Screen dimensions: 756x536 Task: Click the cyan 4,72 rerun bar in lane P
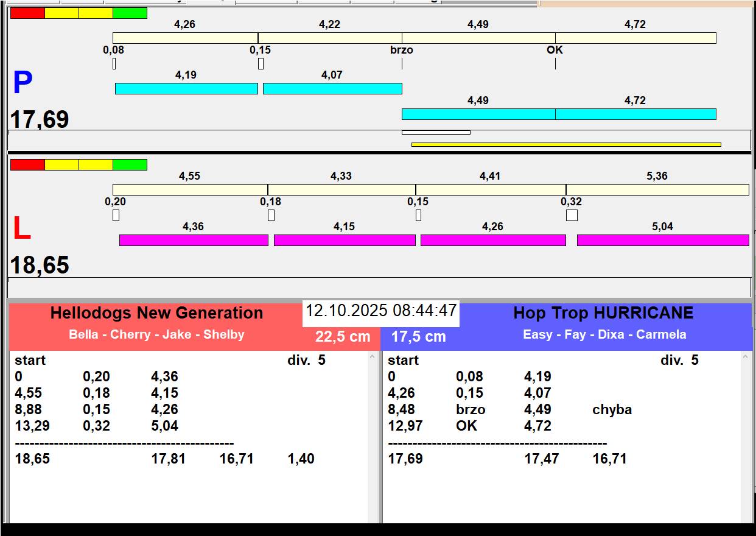click(635, 115)
